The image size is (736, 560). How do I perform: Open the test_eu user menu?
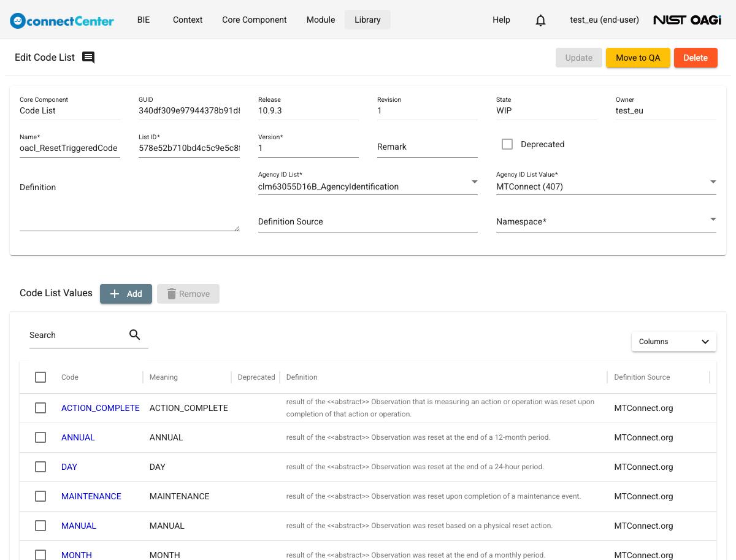604,20
